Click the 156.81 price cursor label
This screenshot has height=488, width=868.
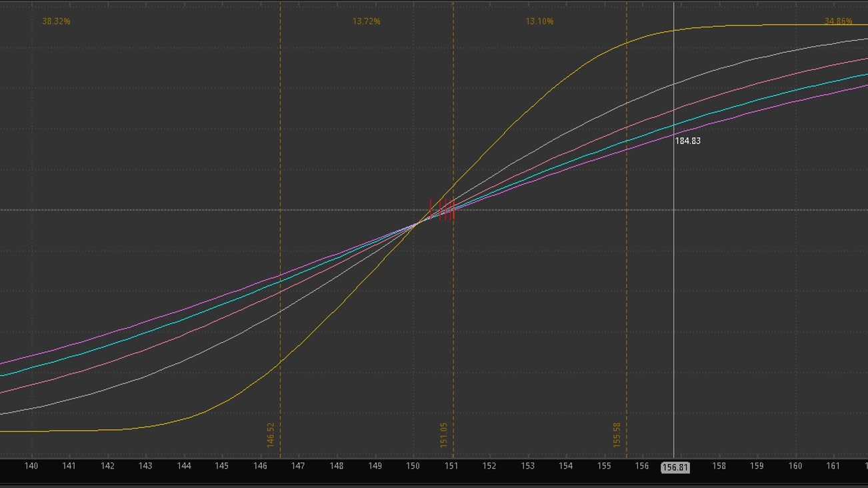675,467
